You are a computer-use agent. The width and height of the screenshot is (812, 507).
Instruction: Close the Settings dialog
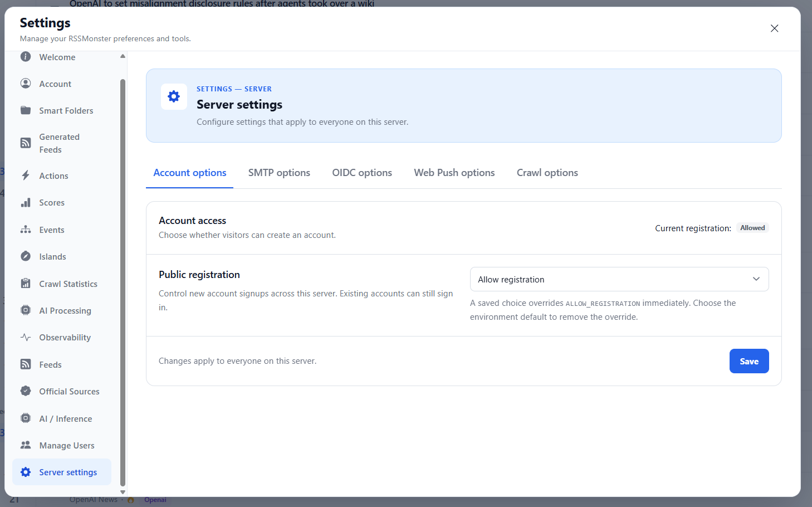(x=774, y=28)
